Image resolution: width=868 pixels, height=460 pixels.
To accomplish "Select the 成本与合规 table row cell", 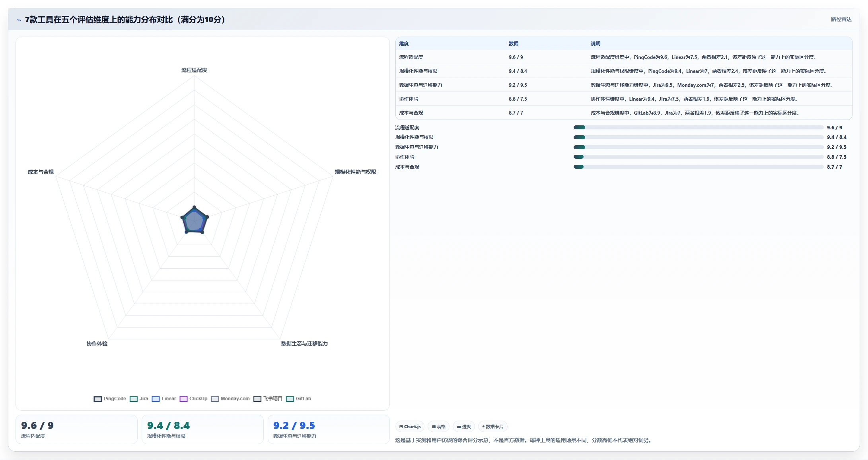I will (x=411, y=113).
